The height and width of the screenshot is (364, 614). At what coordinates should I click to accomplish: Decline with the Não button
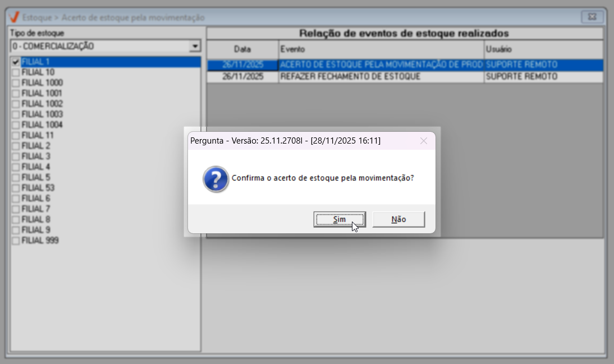point(398,219)
